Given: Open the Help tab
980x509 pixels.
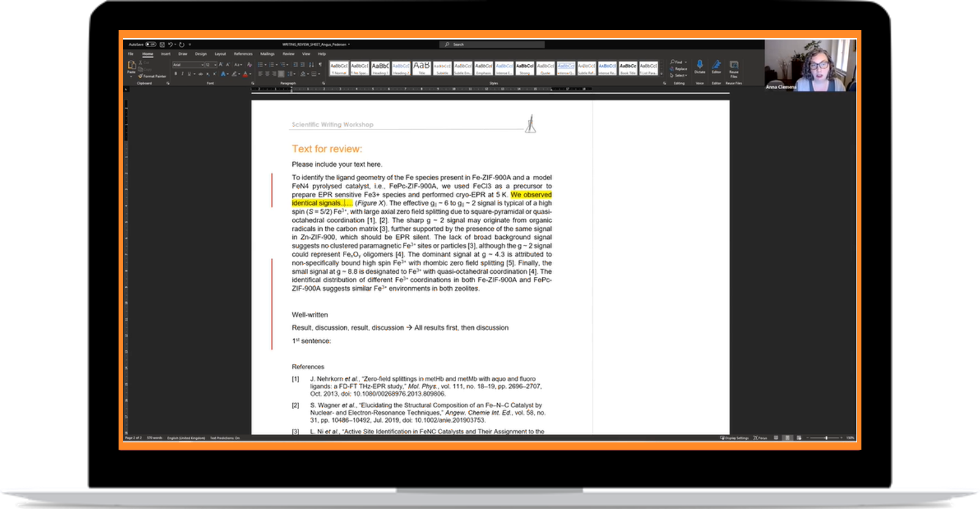Looking at the screenshot, I should [322, 54].
